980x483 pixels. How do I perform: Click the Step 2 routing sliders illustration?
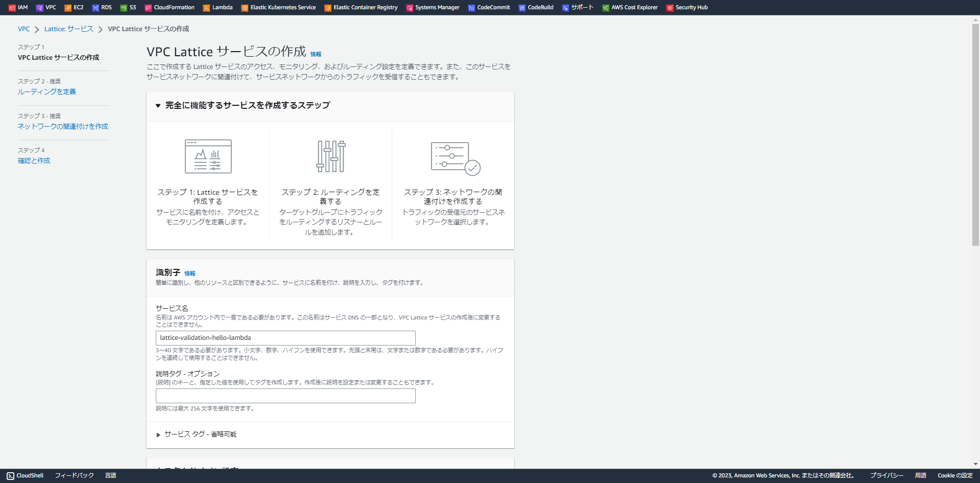pos(330,156)
